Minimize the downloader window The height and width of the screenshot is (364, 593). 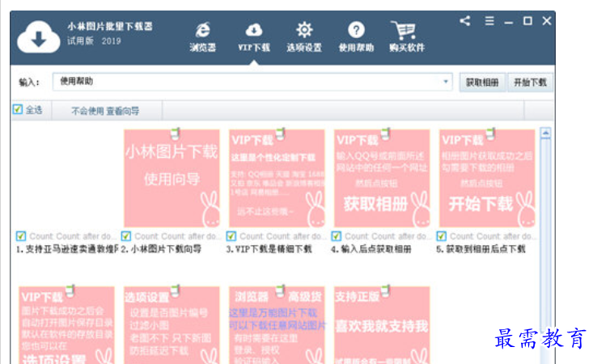(508, 23)
